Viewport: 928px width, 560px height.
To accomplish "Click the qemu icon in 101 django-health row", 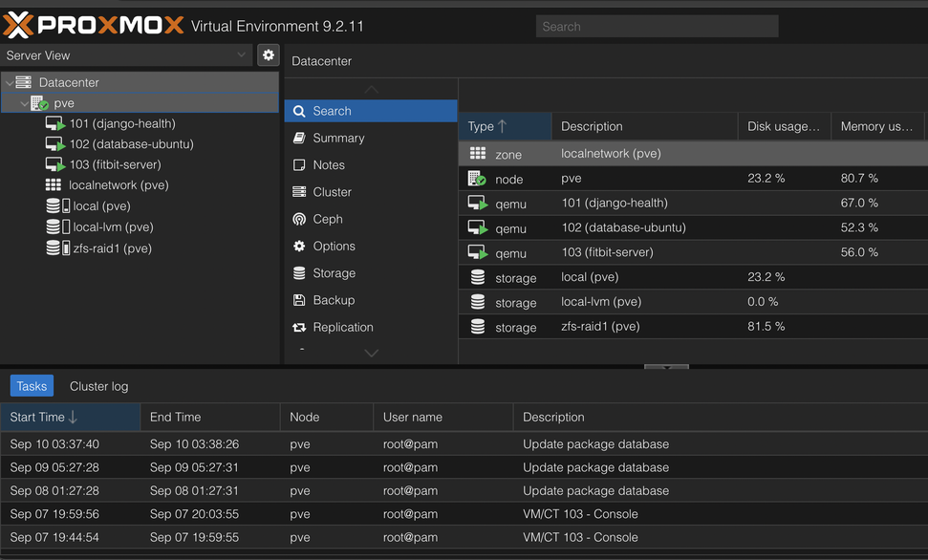I will 478,203.
